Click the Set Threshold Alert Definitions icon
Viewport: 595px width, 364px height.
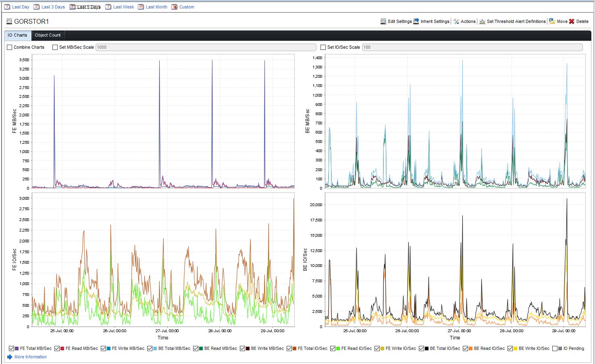tap(482, 21)
